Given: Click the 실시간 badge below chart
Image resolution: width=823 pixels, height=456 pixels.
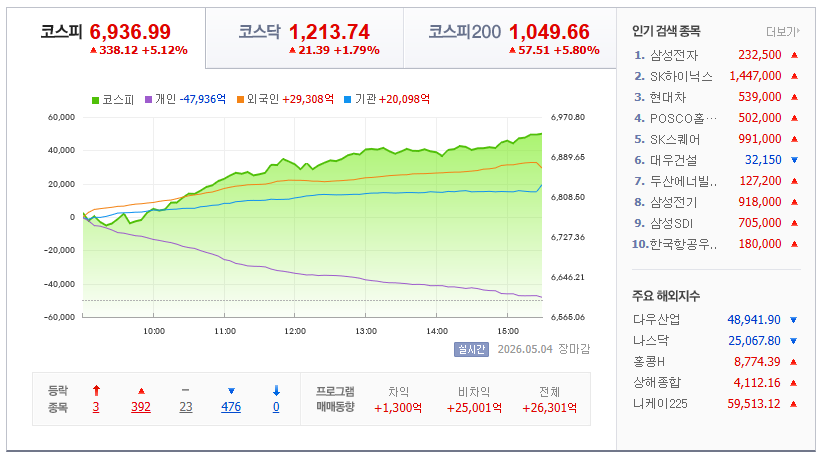Looking at the screenshot, I should coord(471,349).
